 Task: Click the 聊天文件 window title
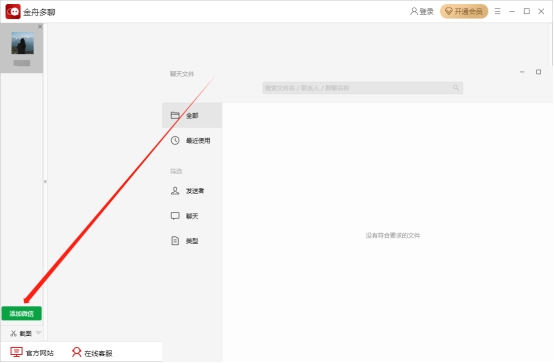coord(182,74)
